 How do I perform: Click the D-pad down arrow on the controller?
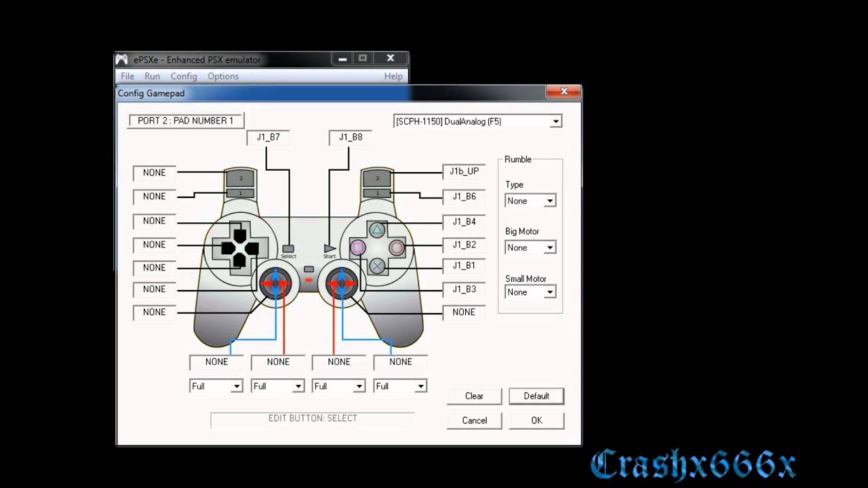(239, 260)
